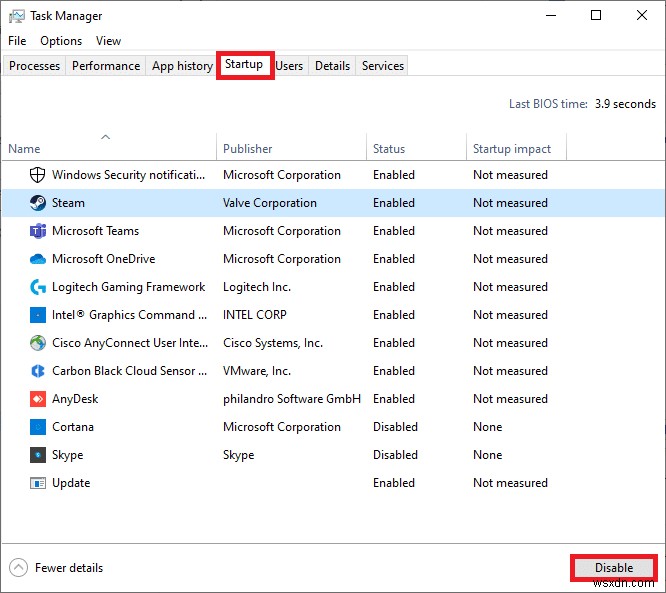Select the Microsoft Teams icon

pos(38,231)
